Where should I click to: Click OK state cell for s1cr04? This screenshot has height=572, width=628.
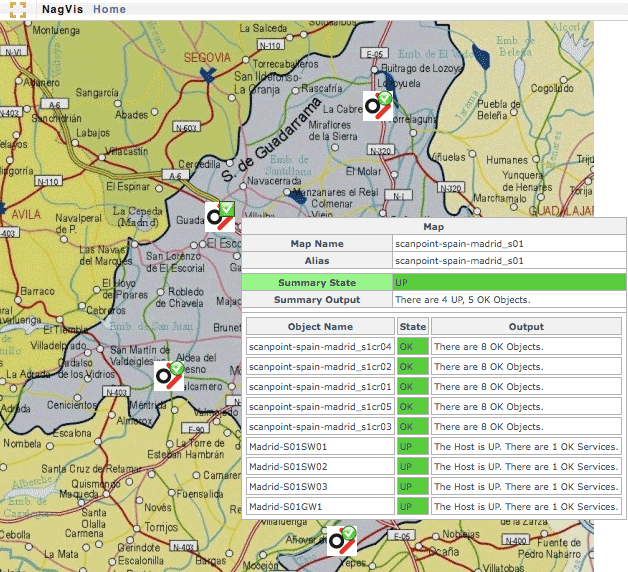(x=413, y=346)
